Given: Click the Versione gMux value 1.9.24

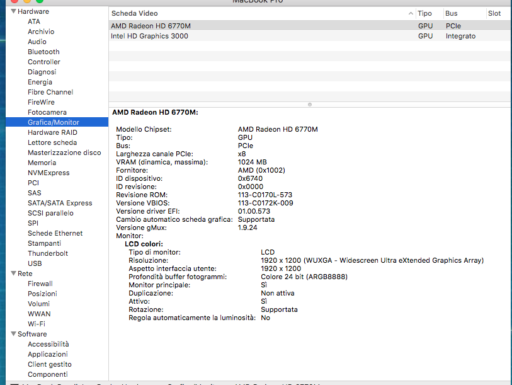Looking at the screenshot, I should point(247,227).
